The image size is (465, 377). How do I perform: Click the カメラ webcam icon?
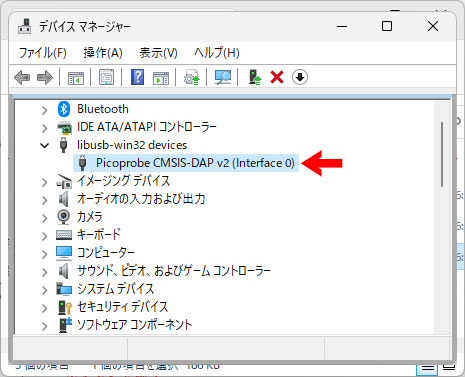point(63,217)
